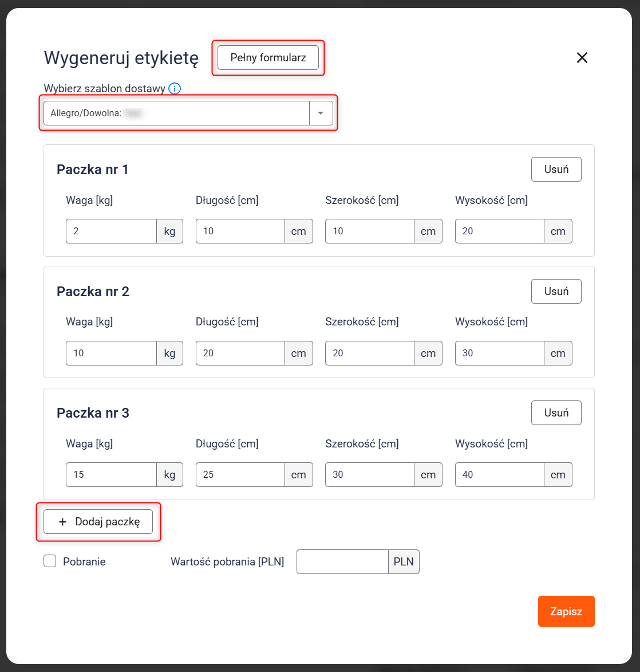Screen dimensions: 640x672
Task: Click Waga input in Paczka nr 2
Action: [111, 353]
